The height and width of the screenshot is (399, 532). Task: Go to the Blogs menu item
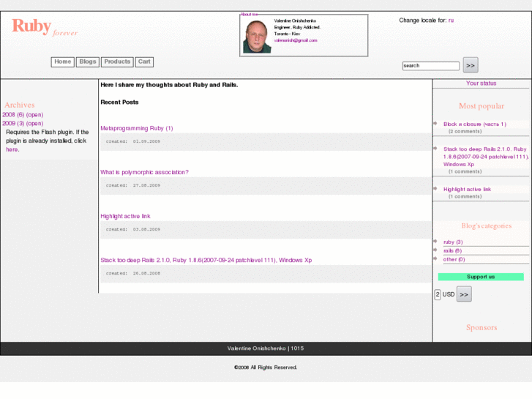(x=88, y=61)
